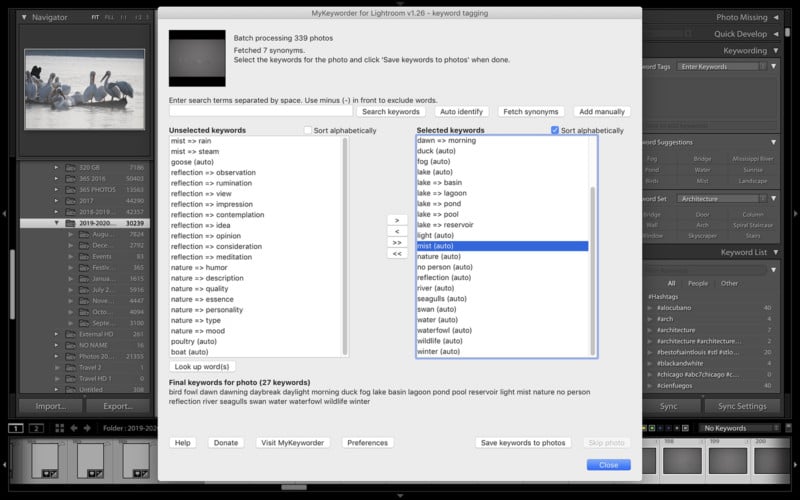Viewport: 800px width, 500px height.
Task: Collapse the Navigator panel triangle
Action: [24, 17]
